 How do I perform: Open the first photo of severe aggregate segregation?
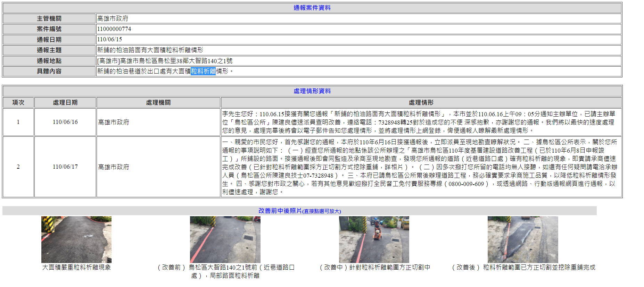(76, 239)
